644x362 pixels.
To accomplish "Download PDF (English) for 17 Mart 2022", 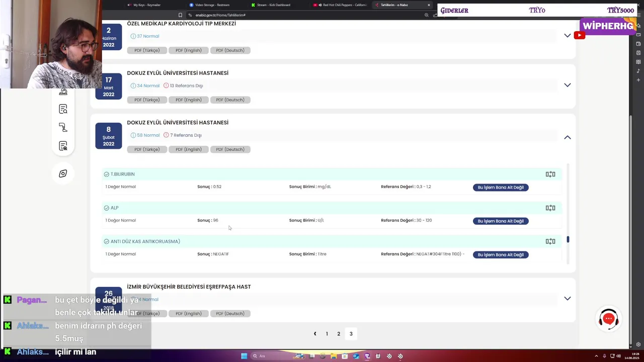I will (189, 100).
